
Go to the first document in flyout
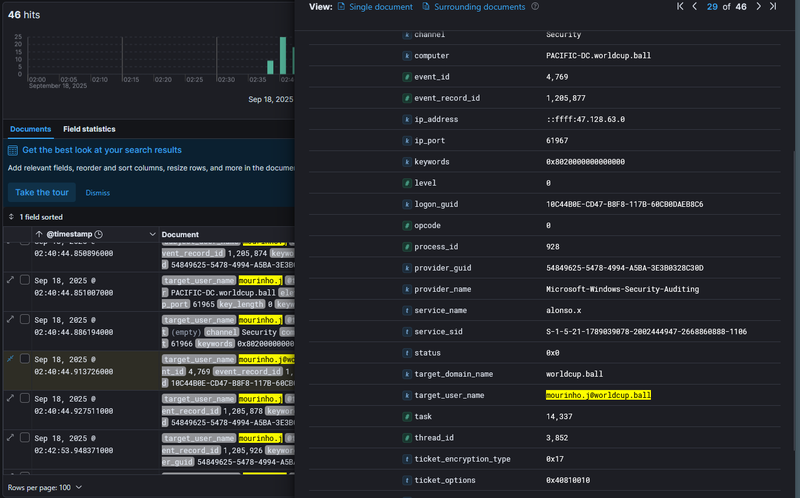(x=681, y=6)
